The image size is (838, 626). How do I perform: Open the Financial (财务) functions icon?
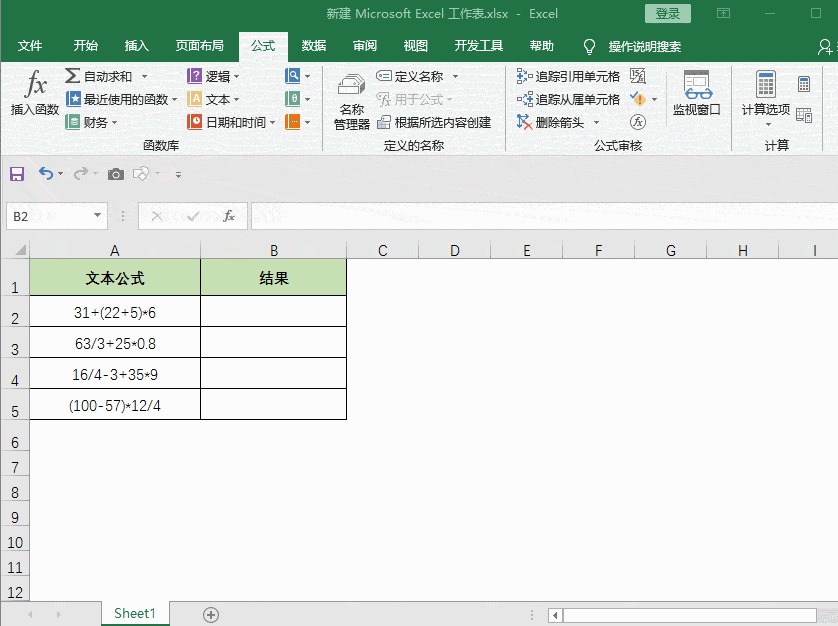[x=72, y=122]
